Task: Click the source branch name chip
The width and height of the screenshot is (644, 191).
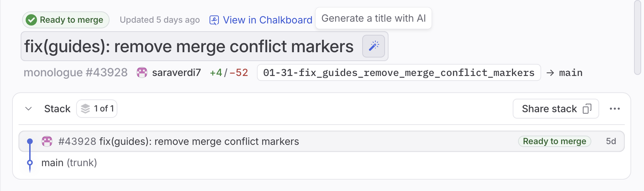Action: pos(398,73)
